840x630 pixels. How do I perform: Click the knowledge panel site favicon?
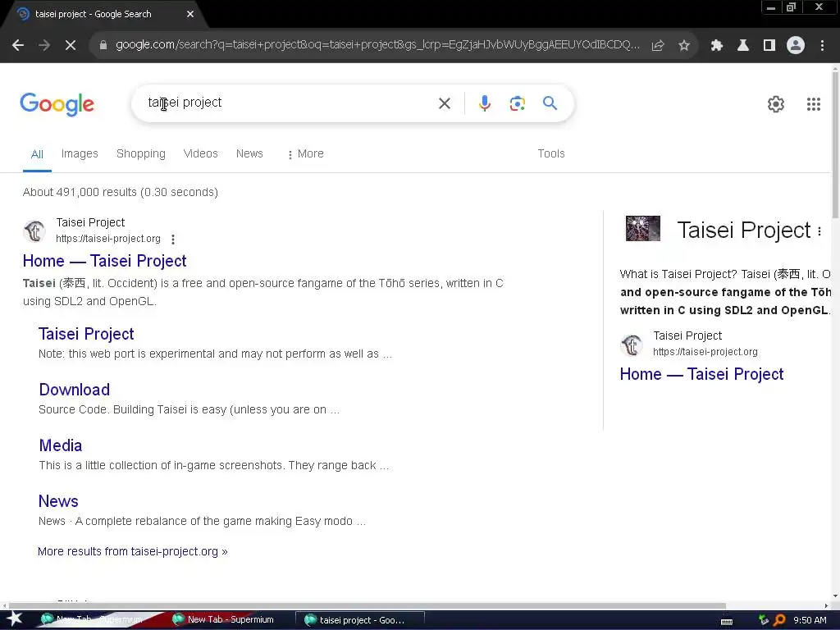[632, 345]
